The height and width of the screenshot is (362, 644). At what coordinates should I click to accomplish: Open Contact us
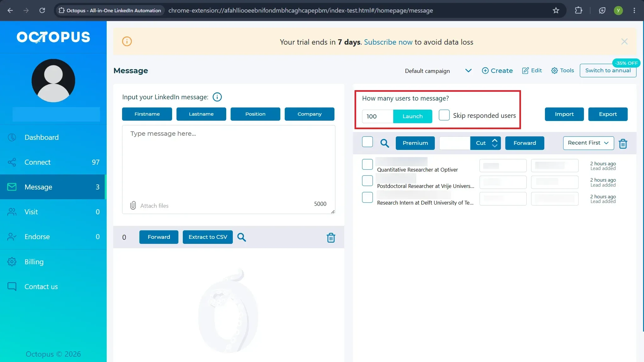(x=53, y=287)
